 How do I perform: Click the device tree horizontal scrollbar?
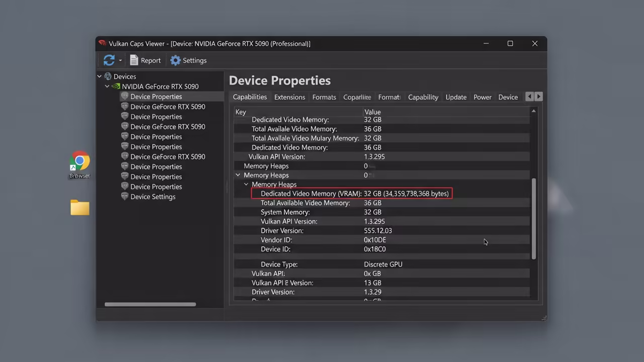[150, 304]
